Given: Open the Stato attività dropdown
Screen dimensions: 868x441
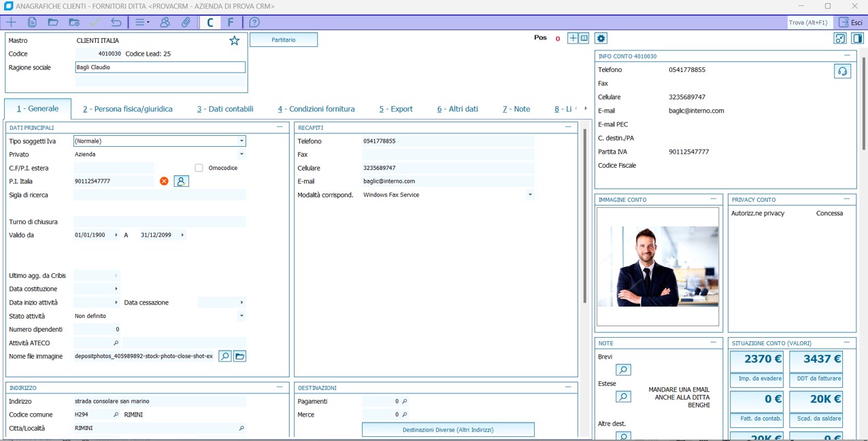Looking at the screenshot, I should 241,316.
